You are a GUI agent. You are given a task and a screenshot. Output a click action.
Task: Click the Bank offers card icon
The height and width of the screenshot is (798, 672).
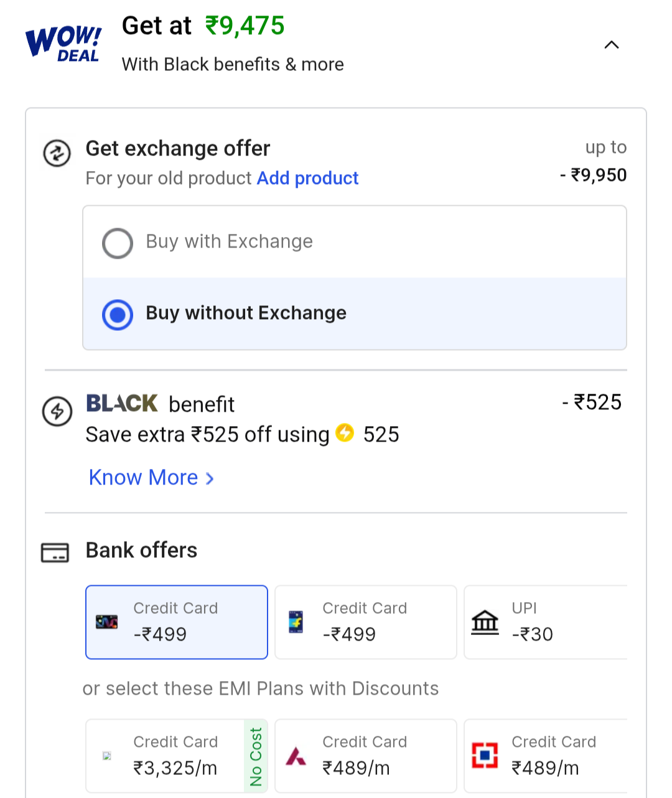[x=55, y=552]
